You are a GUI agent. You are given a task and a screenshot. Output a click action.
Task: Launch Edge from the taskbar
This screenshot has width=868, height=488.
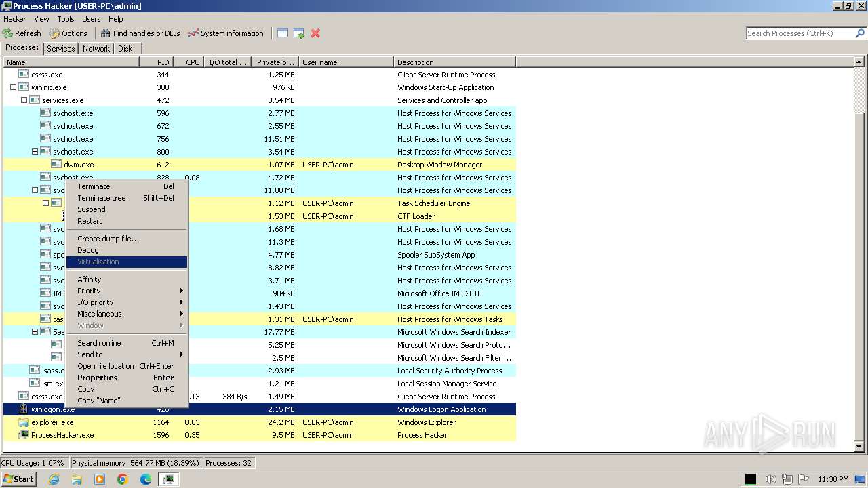point(146,479)
